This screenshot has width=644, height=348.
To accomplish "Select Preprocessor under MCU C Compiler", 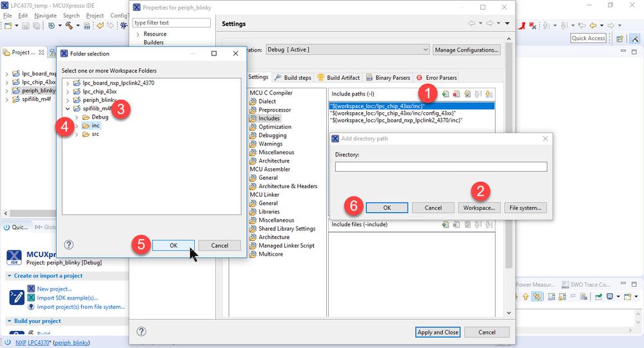I will point(275,110).
